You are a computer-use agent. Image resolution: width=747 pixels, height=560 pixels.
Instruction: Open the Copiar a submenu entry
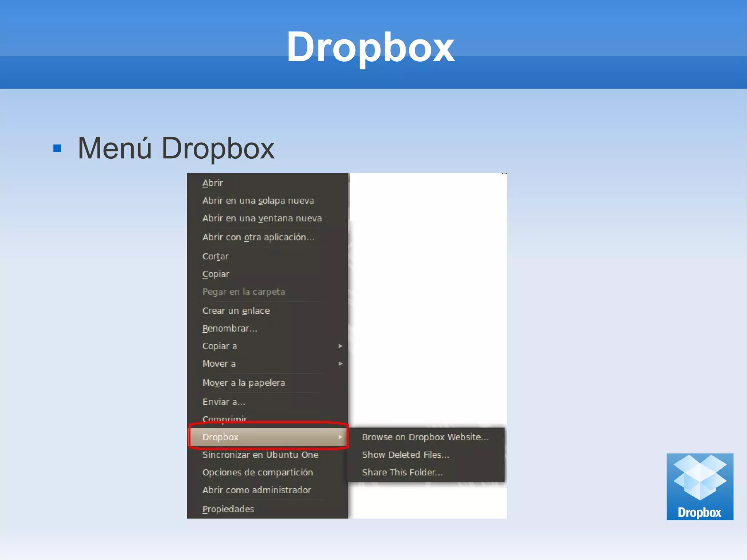267,346
